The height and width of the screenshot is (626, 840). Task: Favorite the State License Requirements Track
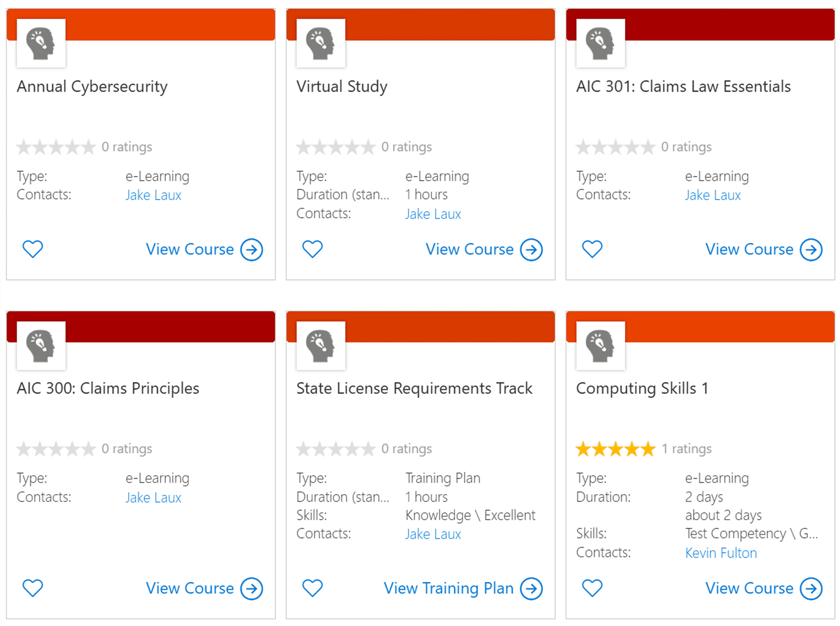tap(312, 588)
